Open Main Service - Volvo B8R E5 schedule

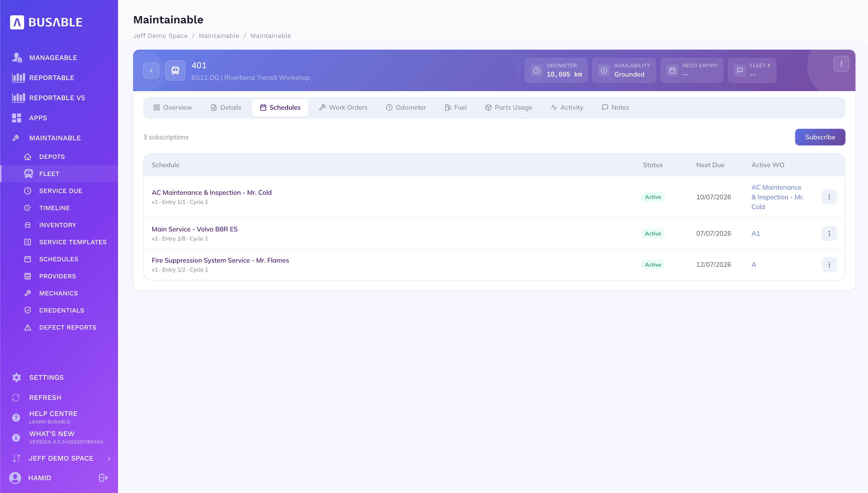click(x=194, y=229)
